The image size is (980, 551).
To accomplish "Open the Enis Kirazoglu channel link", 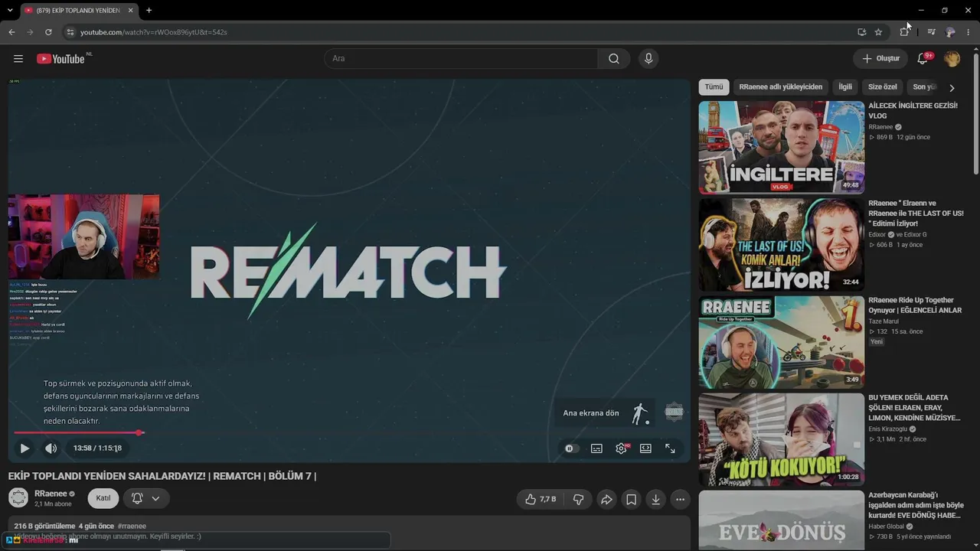I will 887,429.
